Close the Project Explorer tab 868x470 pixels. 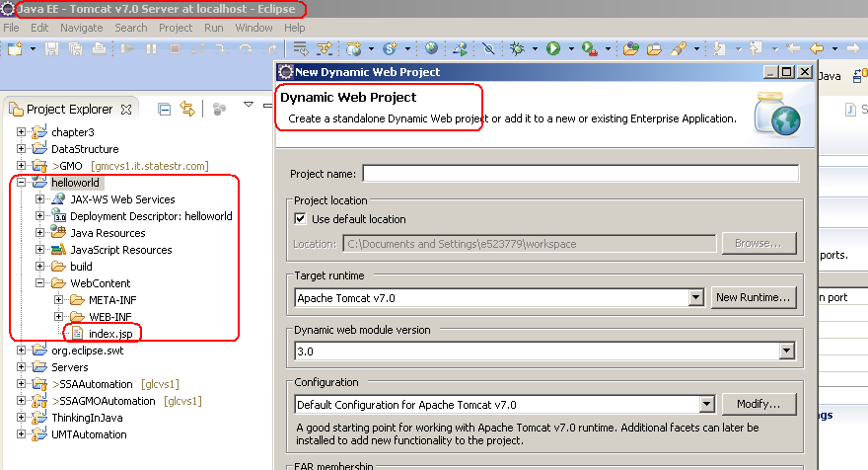(x=126, y=110)
